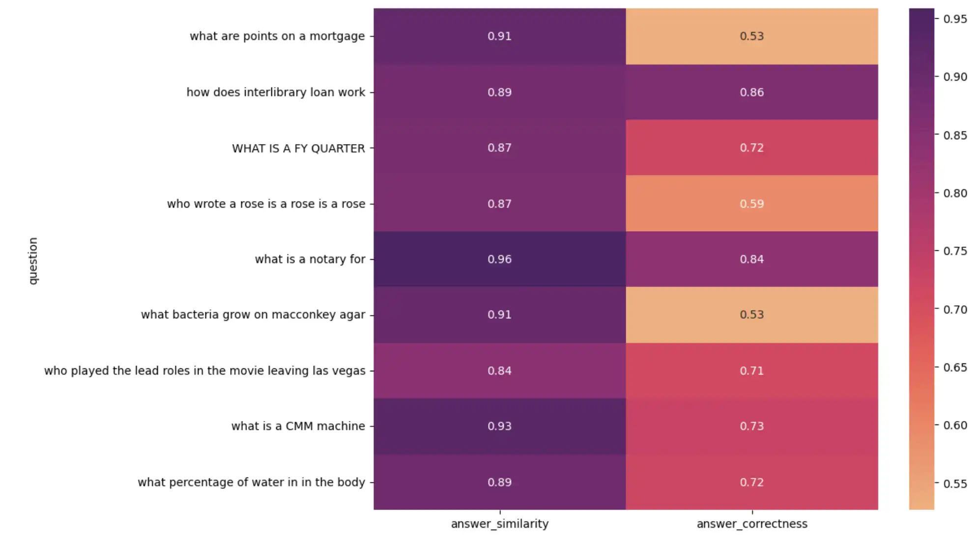This screenshot has width=980, height=540.
Task: Click the 'what bacteria grow on macconkey agar' label
Action: [x=253, y=315]
